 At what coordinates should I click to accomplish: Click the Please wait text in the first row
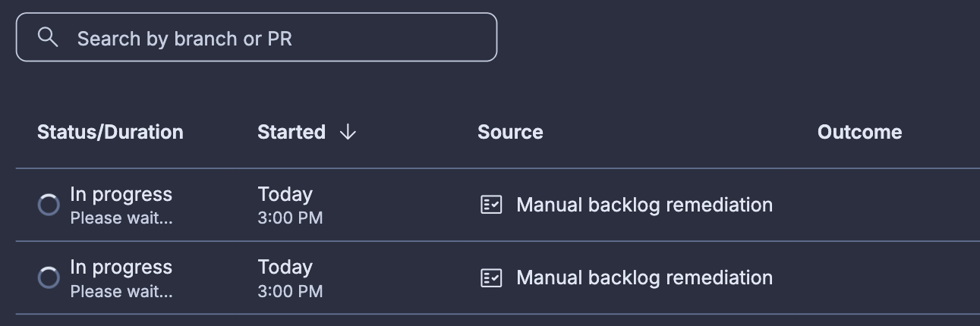click(x=121, y=218)
